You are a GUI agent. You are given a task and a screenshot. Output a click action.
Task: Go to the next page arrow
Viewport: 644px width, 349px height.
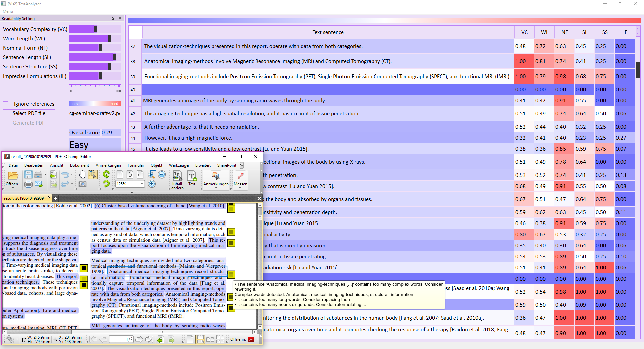(139, 339)
